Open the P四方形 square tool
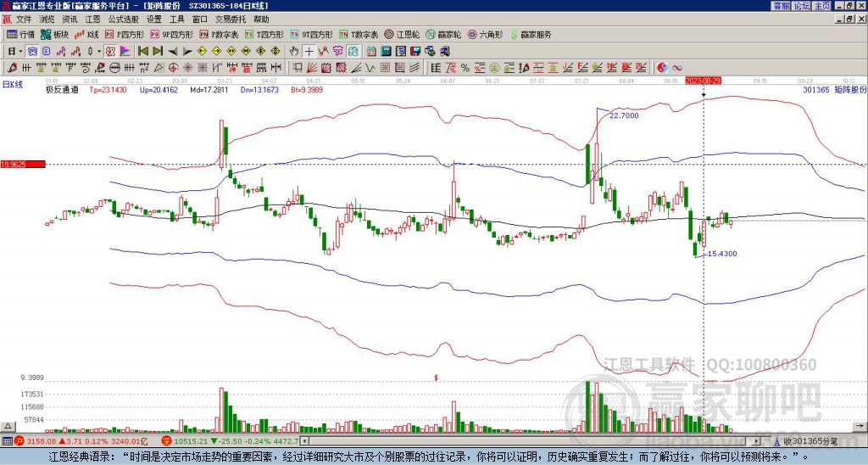 [125, 34]
